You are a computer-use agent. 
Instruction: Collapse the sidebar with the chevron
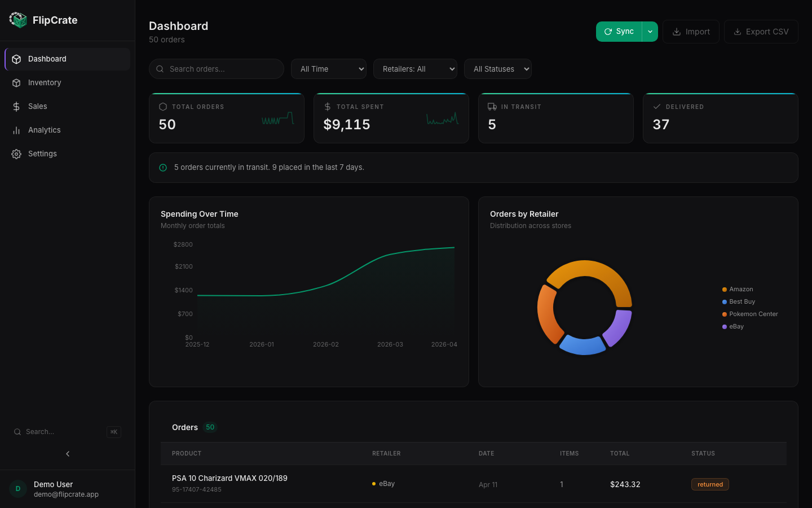tap(67, 453)
